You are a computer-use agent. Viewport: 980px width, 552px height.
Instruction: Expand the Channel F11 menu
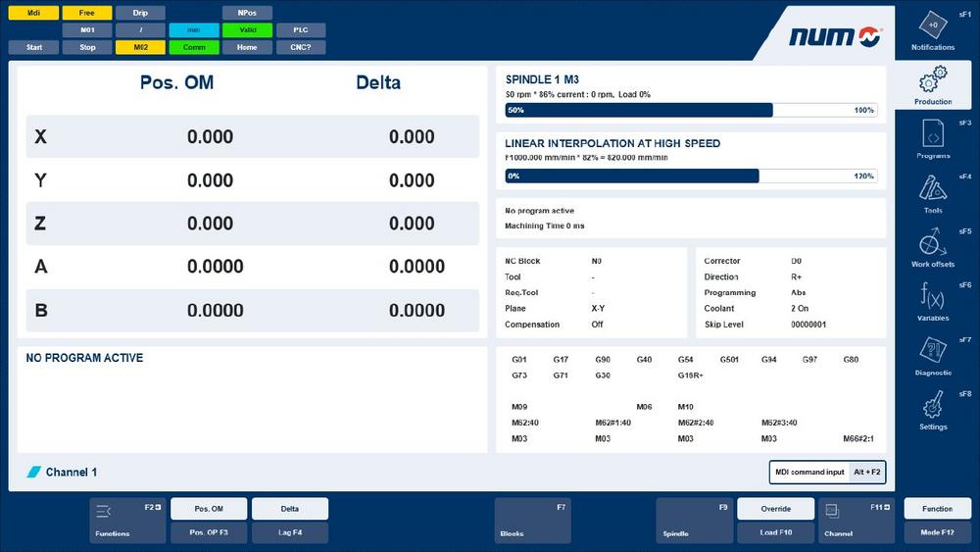(x=857, y=520)
